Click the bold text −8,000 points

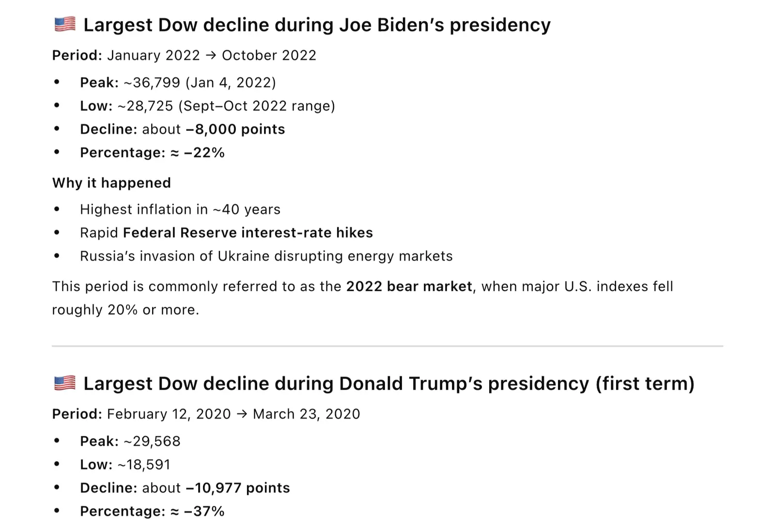coord(235,129)
